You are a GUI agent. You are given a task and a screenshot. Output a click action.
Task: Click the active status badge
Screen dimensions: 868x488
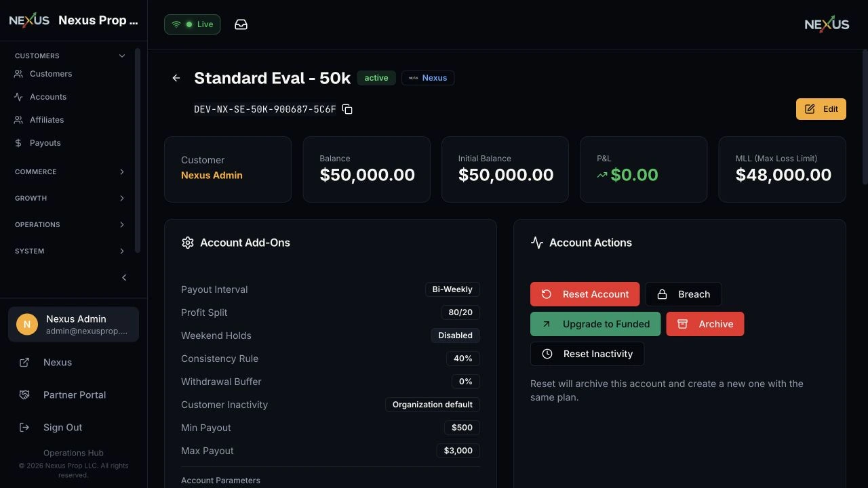376,78
